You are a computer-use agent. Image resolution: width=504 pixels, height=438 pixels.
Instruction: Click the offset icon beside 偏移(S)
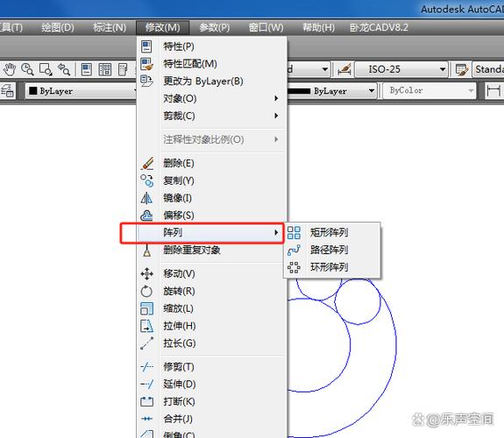pyautogui.click(x=147, y=215)
